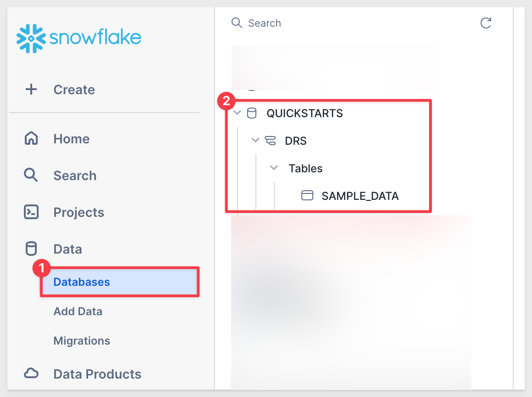Click the SAMPLE_DATA table icon
Viewport: 532px width, 397px height.
(x=307, y=195)
